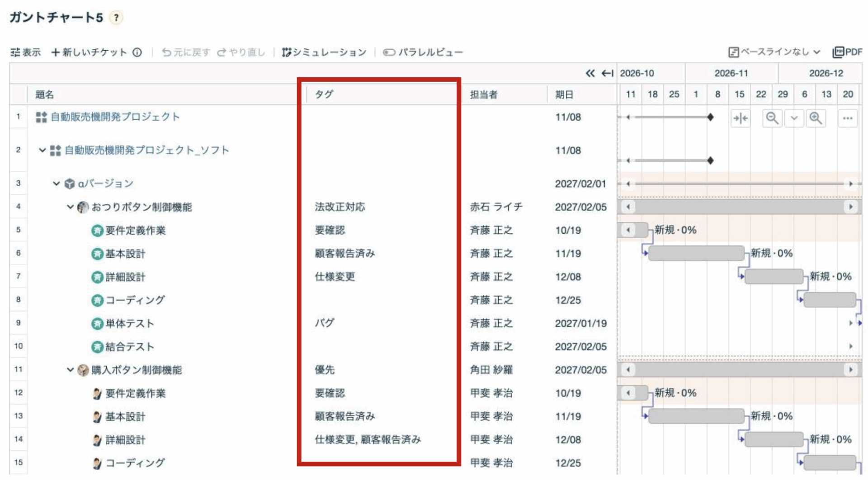Open the zoom level dropdown chevron
This screenshot has height=480, width=868.
(x=794, y=118)
